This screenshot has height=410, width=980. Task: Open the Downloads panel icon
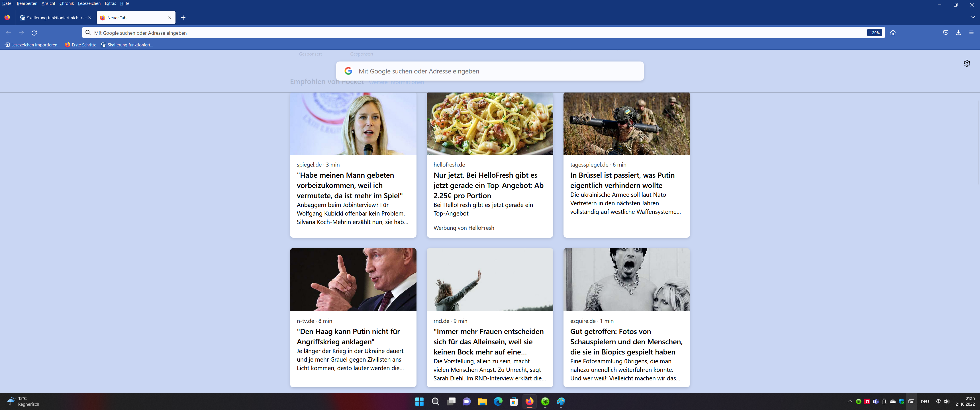(958, 33)
